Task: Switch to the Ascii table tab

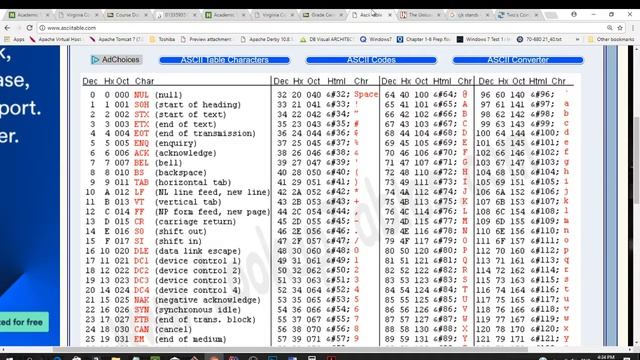Action: click(371, 15)
